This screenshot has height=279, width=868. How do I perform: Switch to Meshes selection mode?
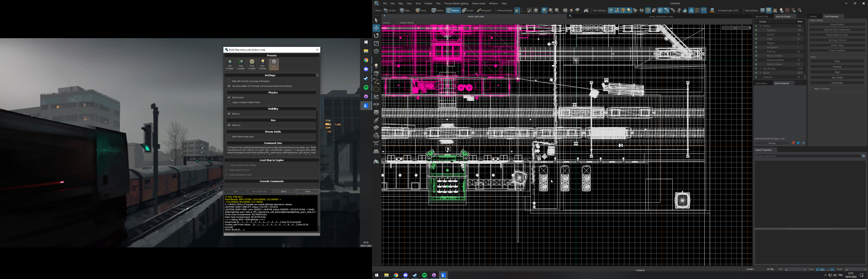437,10
